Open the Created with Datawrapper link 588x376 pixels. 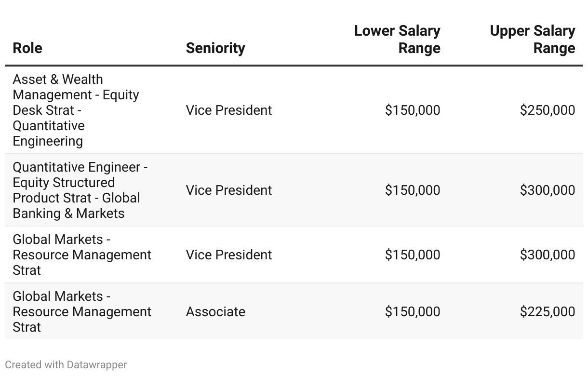point(66,364)
